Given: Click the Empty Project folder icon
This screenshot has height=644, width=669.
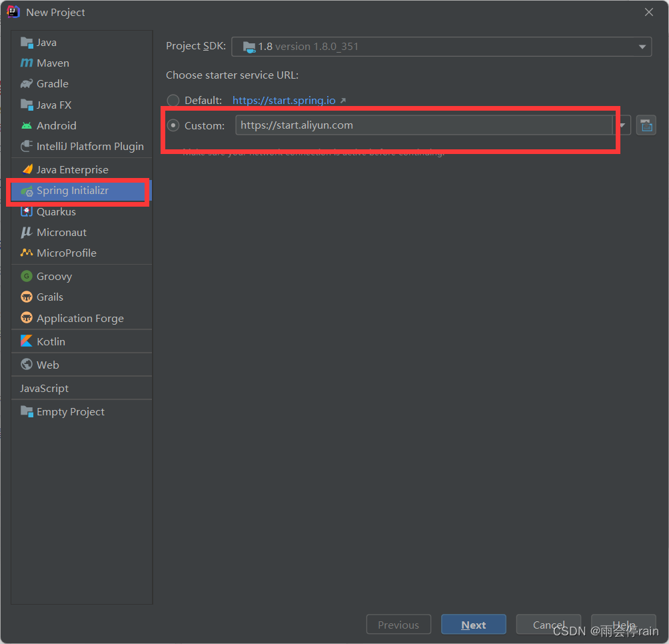Looking at the screenshot, I should point(27,411).
